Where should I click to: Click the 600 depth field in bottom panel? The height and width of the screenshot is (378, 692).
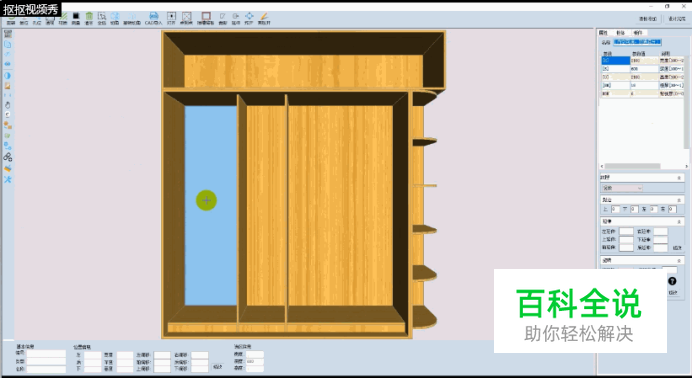coord(255,361)
